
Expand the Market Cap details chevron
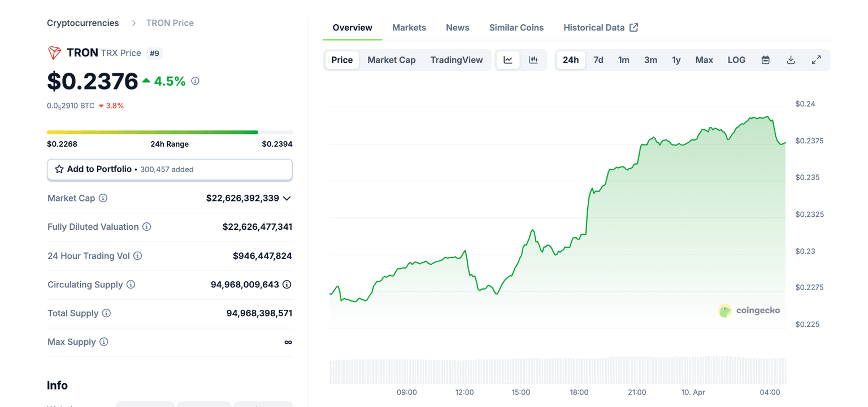287,198
